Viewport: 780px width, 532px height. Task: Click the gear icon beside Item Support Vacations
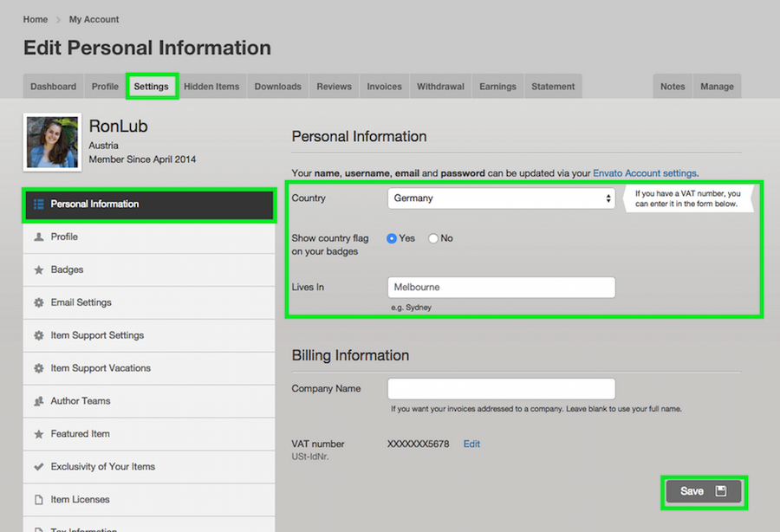coord(38,368)
